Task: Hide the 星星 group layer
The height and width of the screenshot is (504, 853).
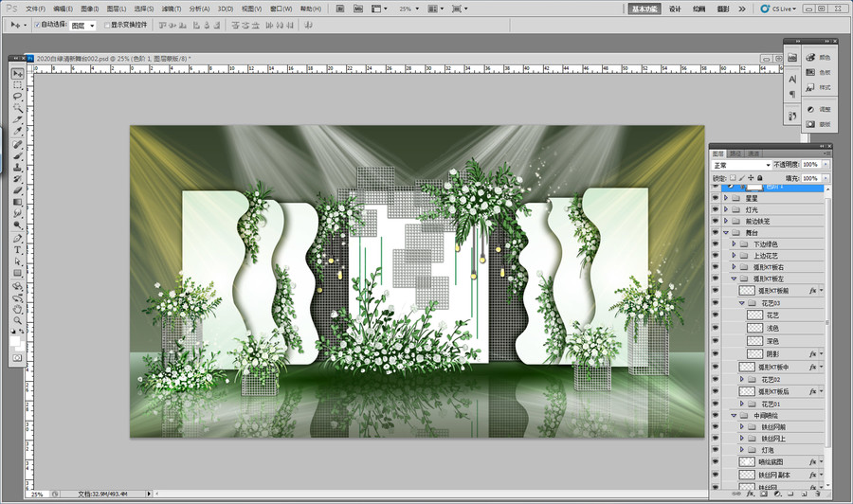Action: click(716, 198)
